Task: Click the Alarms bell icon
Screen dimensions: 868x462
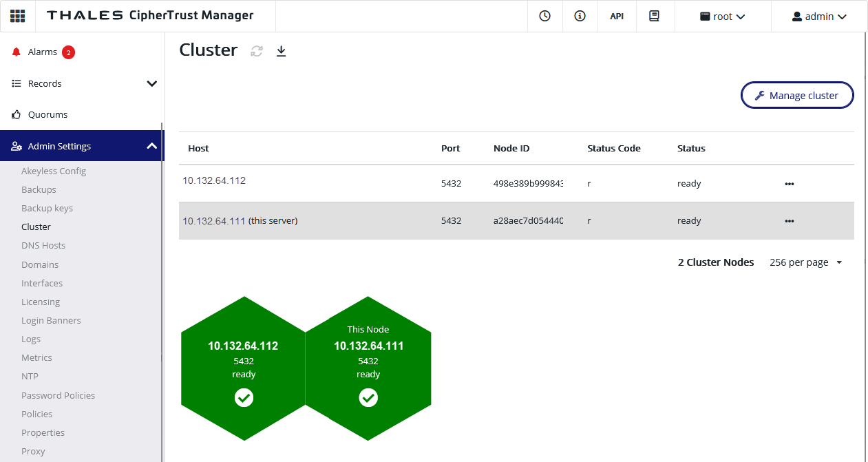Action: 17,52
